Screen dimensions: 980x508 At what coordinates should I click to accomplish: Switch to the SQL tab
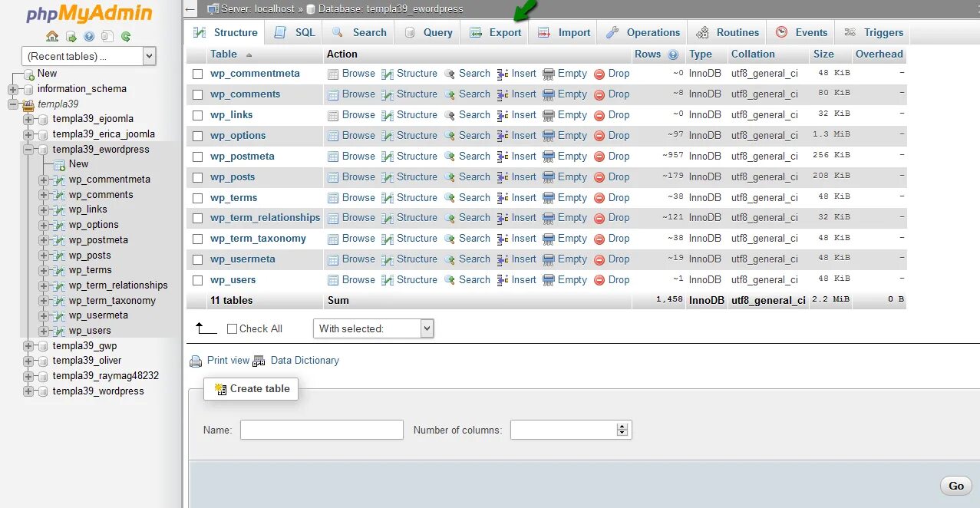pos(295,32)
